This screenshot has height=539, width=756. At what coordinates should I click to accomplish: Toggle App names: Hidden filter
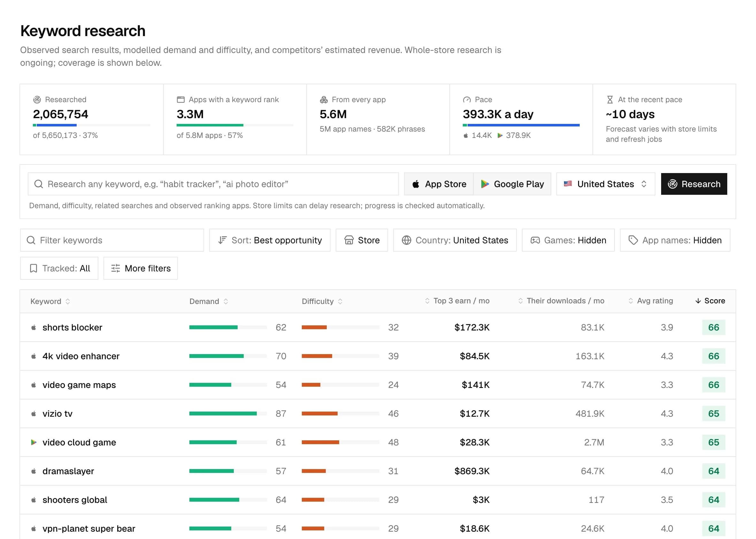pos(675,240)
